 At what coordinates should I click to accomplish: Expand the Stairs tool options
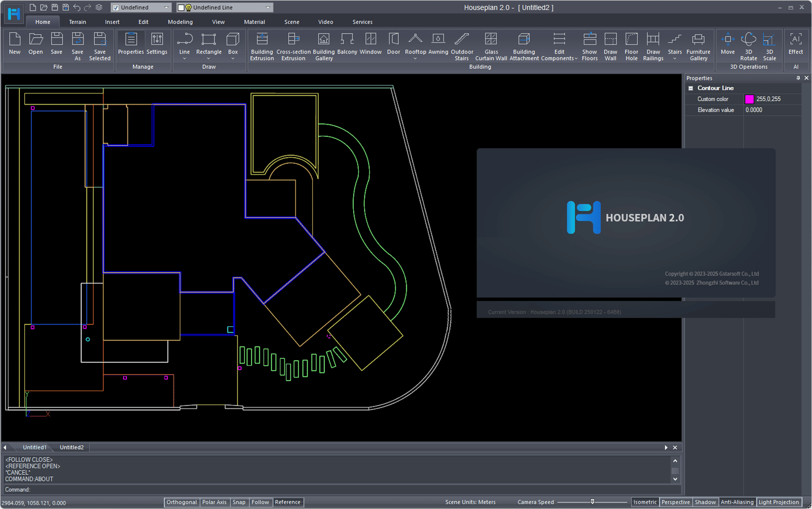click(x=675, y=59)
